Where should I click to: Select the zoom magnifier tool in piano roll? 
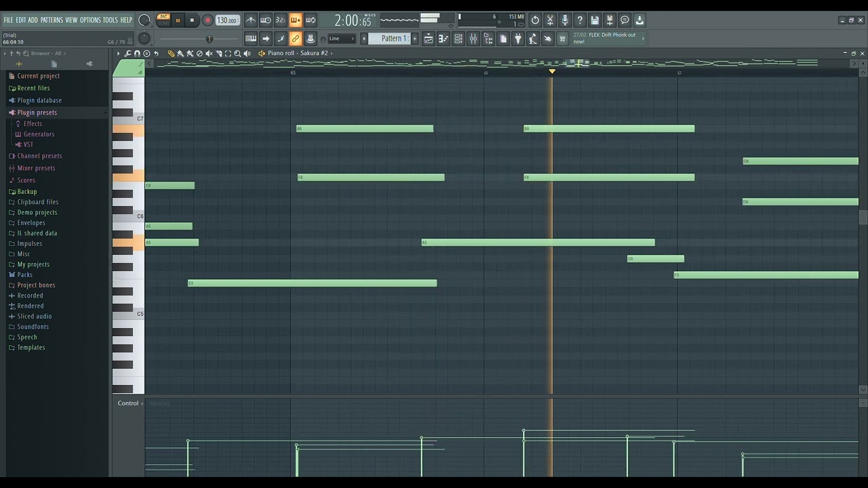click(237, 53)
